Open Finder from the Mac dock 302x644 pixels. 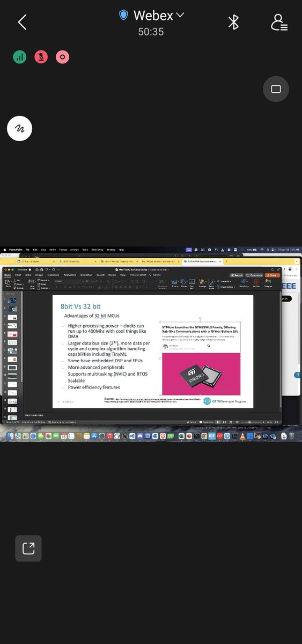pyautogui.click(x=10, y=435)
